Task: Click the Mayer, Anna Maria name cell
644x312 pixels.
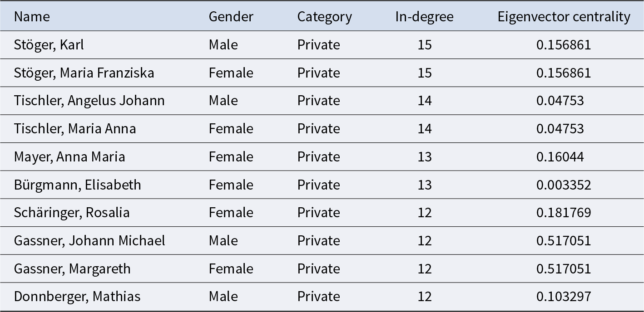Action: tap(69, 157)
